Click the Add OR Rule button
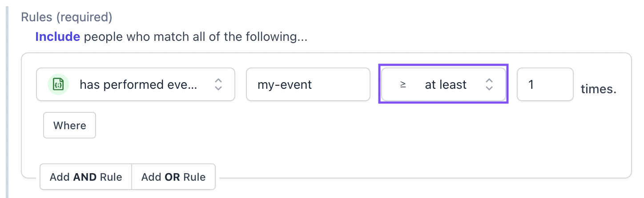The image size is (644, 198). pos(173,177)
